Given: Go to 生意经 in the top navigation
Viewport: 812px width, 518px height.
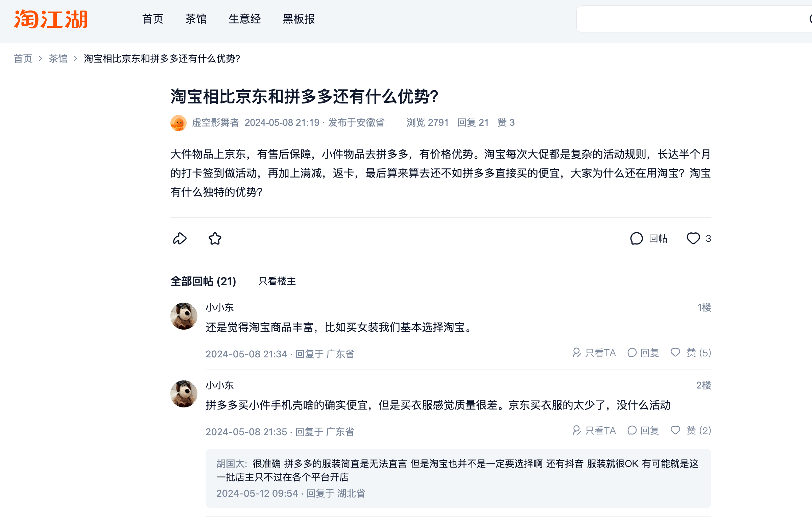Looking at the screenshot, I should pos(245,19).
